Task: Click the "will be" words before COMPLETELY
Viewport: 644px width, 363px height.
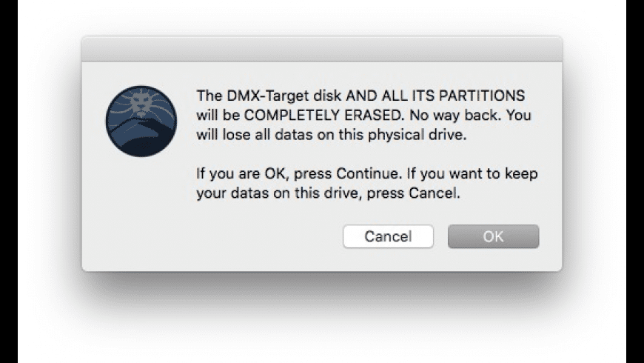Action: [x=215, y=116]
